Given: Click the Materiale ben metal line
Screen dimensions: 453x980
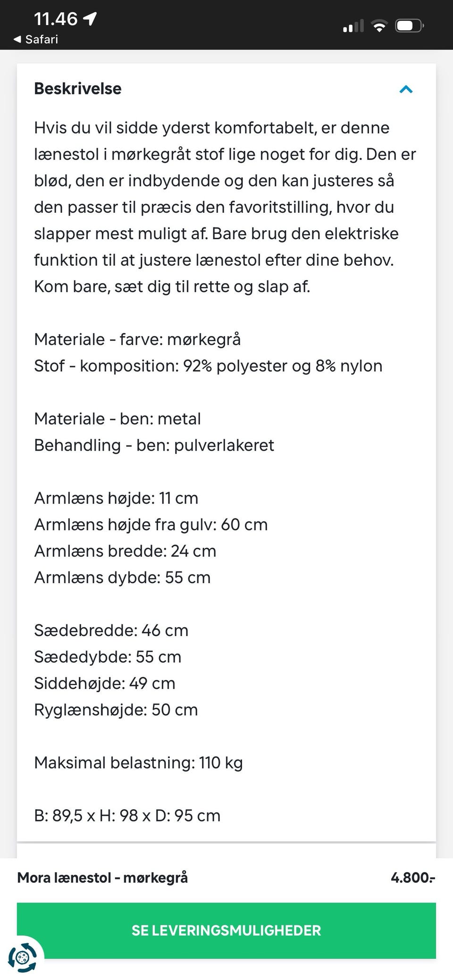Looking at the screenshot, I should 117,419.
